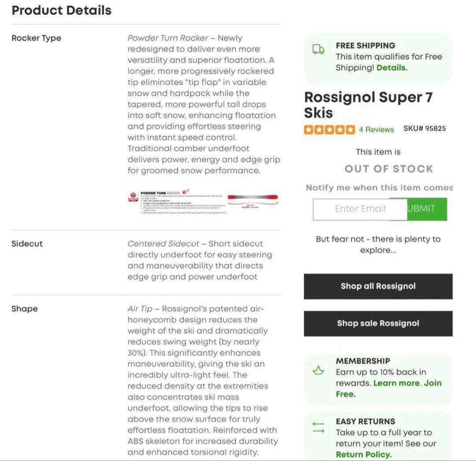Click the easy returns arrows icon
Viewport: 476px width, 461px height.
coord(318,427)
